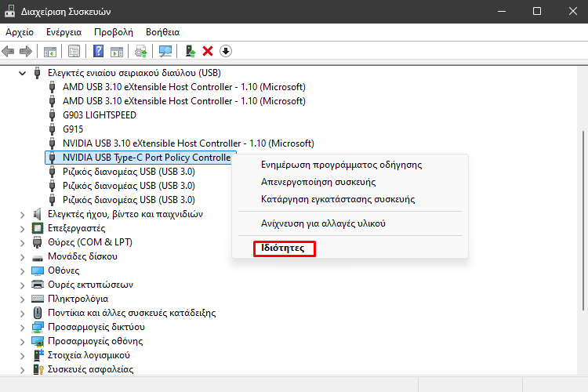Select first Ριζικός διανομέας USB (USB 3.0)
Image resolution: width=588 pixels, height=392 pixels.
(129, 172)
